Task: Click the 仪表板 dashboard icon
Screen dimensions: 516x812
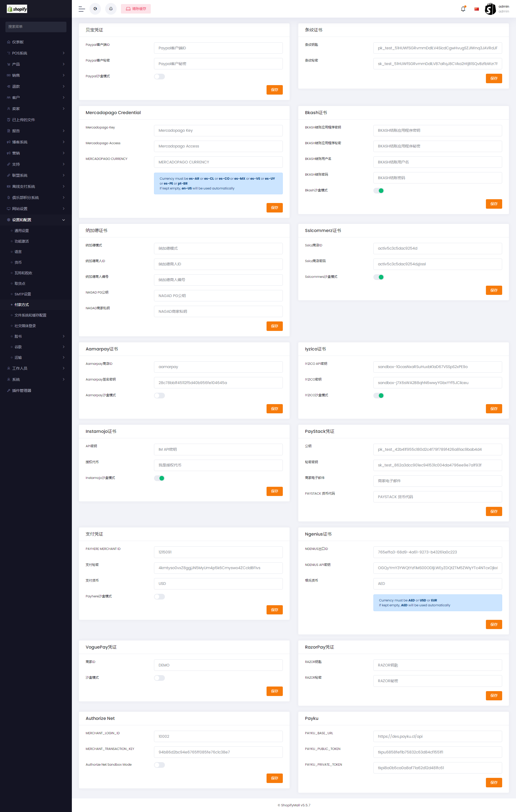Action: click(9, 42)
